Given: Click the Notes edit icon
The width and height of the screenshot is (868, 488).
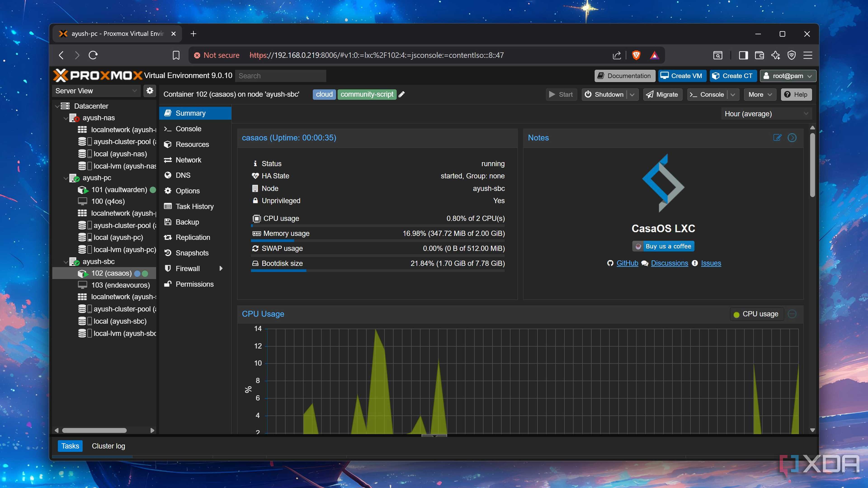Looking at the screenshot, I should 777,137.
